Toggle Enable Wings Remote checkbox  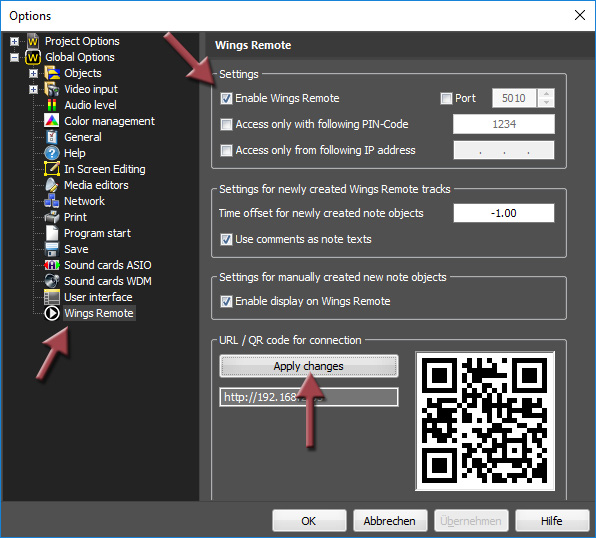[226, 98]
